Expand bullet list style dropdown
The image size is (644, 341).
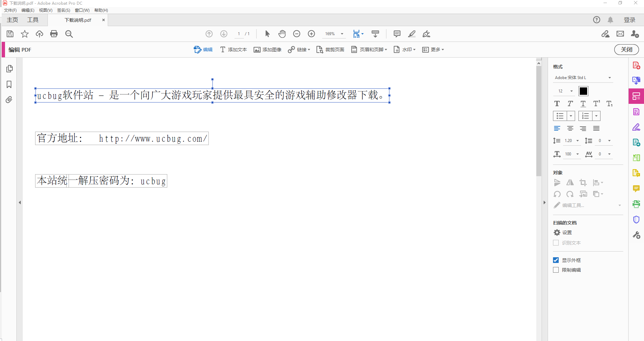coord(571,116)
